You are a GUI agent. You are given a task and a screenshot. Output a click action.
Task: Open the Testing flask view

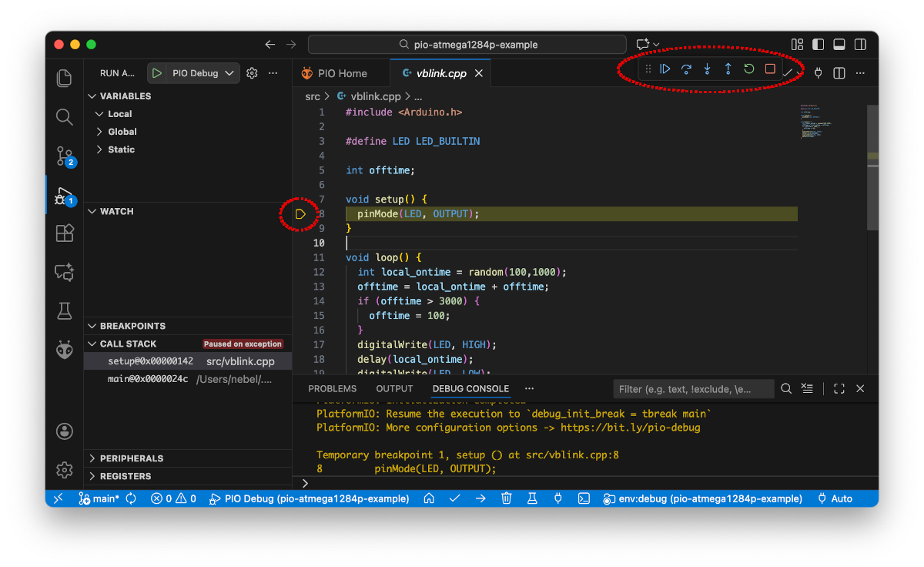pyautogui.click(x=65, y=310)
